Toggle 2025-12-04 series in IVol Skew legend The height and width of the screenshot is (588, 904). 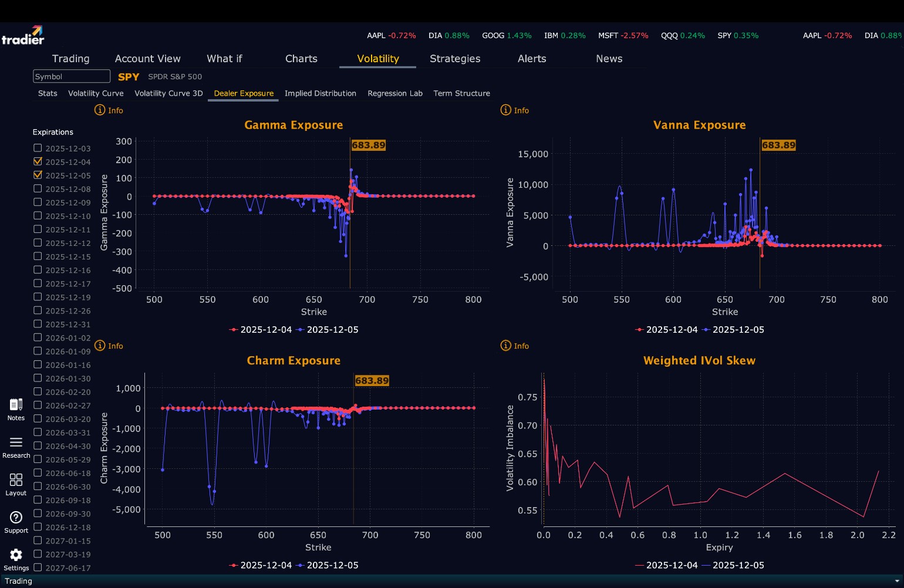pos(666,565)
